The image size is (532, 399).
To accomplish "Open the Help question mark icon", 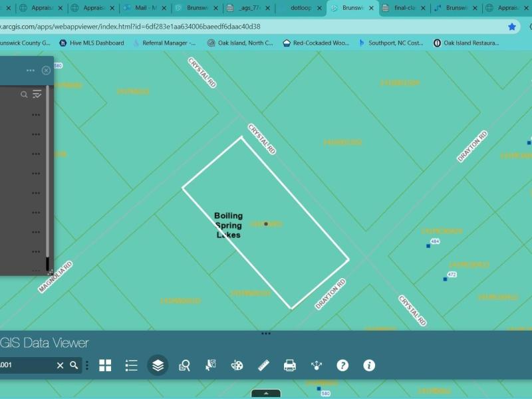I will click(x=342, y=365).
